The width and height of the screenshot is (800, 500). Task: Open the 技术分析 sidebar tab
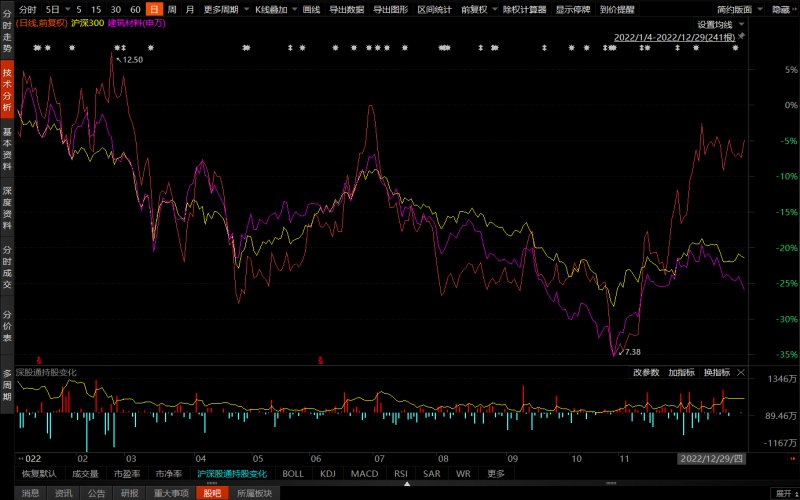pyautogui.click(x=7, y=89)
